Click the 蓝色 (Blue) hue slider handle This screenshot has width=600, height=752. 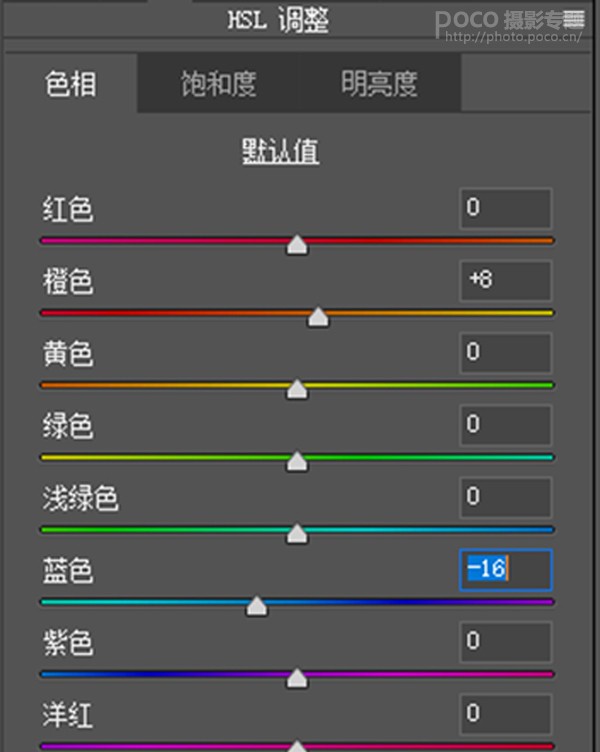[x=257, y=607]
